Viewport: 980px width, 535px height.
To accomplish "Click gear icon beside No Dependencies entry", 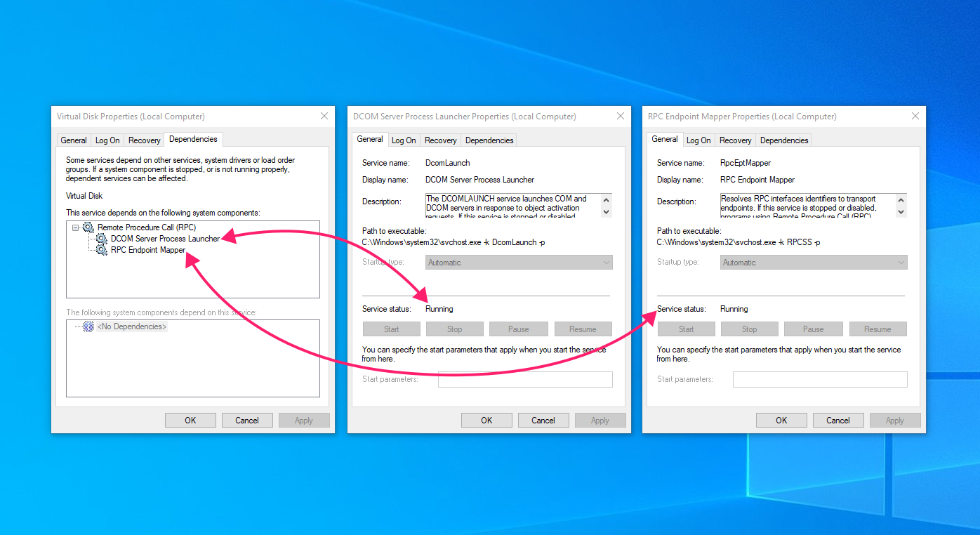I will point(88,326).
